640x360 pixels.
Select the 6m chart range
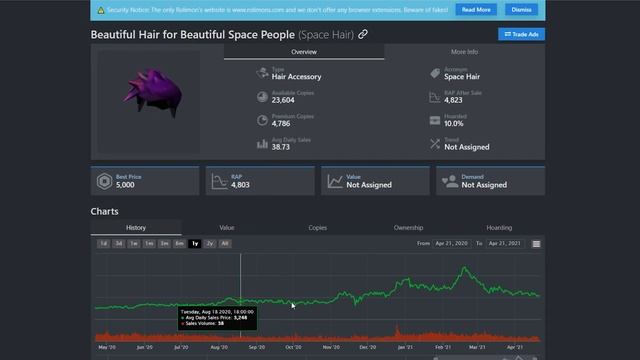[180, 244]
